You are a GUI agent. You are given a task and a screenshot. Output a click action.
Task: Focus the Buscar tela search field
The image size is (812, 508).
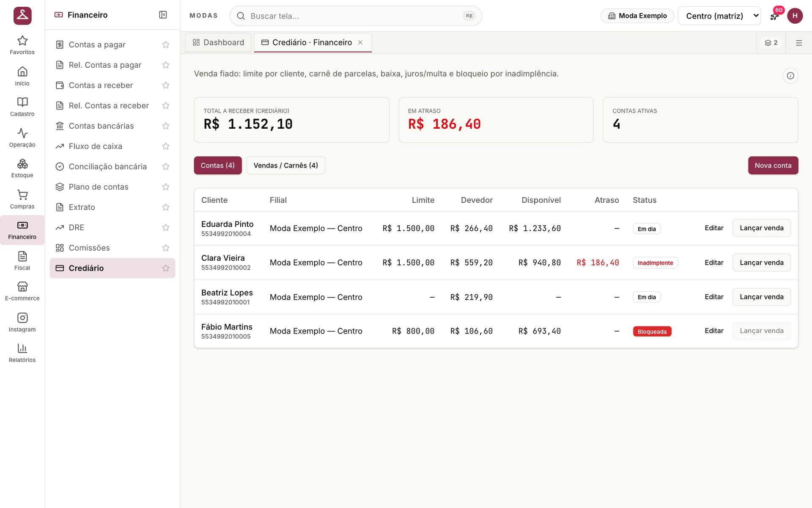(x=355, y=16)
